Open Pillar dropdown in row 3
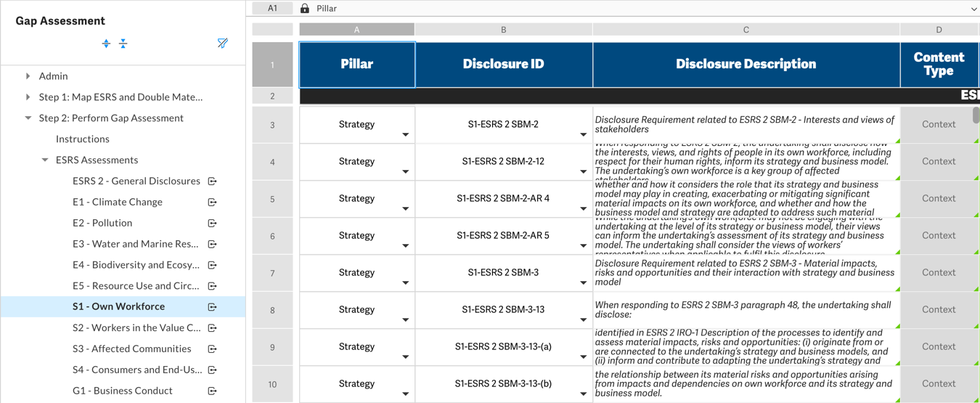Image resolution: width=980 pixels, height=403 pixels. [x=406, y=135]
